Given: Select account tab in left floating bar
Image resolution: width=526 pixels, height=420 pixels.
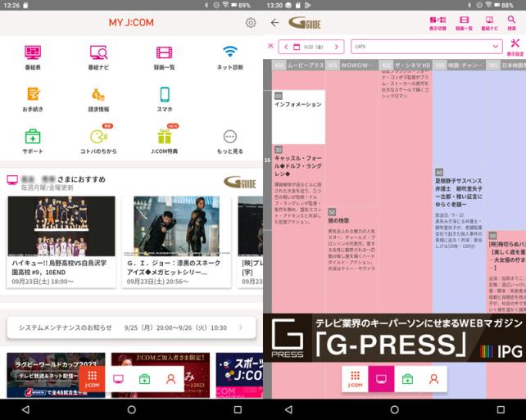Looking at the screenshot, I should point(170,379).
